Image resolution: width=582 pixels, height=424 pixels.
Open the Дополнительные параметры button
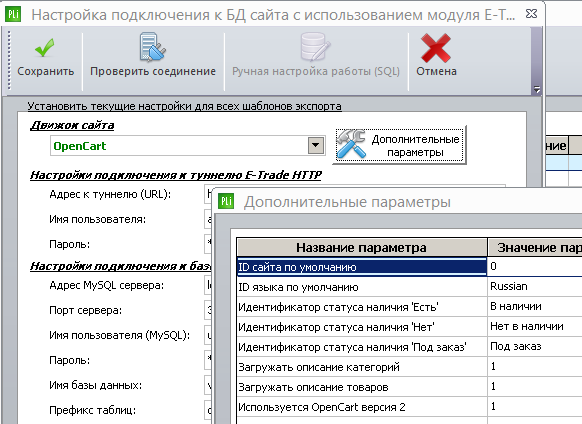(400, 145)
